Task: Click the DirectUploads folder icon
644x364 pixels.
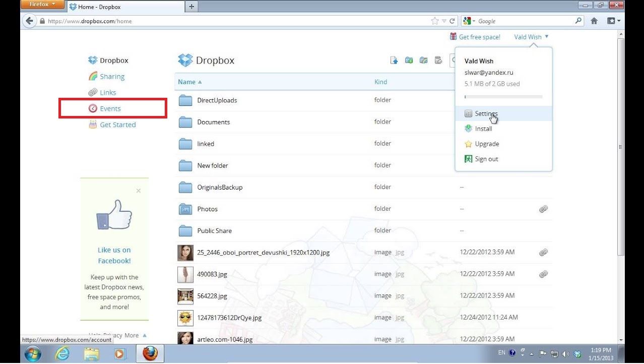Action: tap(185, 100)
